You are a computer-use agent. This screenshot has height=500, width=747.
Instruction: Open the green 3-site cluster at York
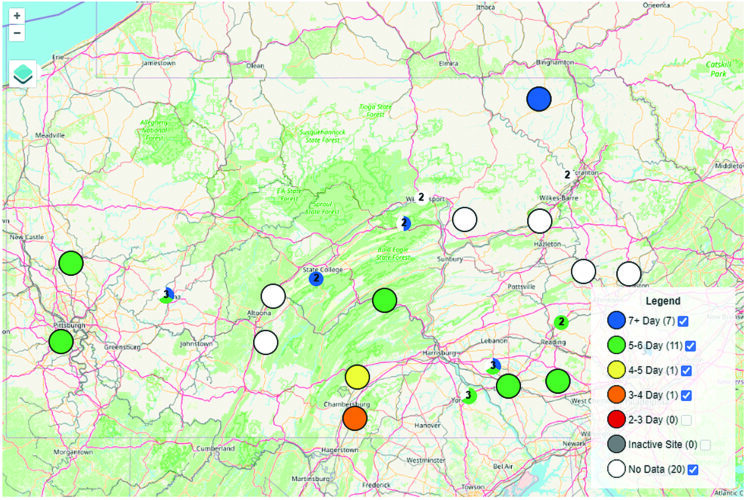coord(469,395)
